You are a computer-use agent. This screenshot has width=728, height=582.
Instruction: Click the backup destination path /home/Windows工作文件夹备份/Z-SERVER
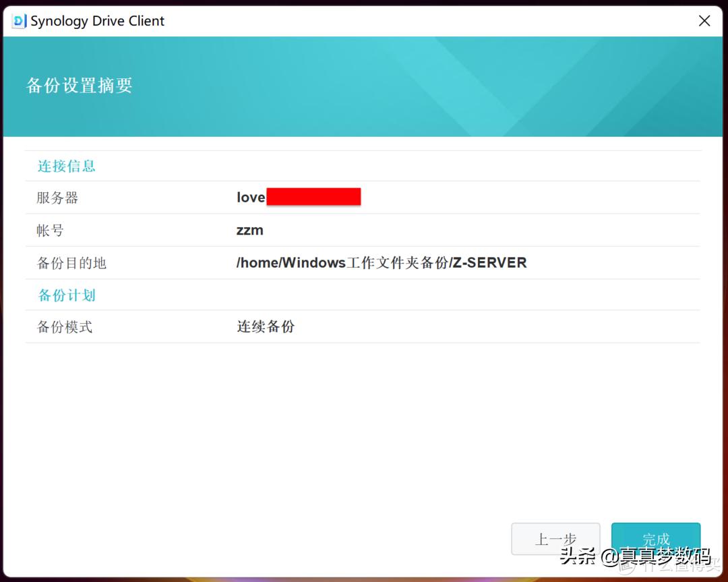click(381, 262)
